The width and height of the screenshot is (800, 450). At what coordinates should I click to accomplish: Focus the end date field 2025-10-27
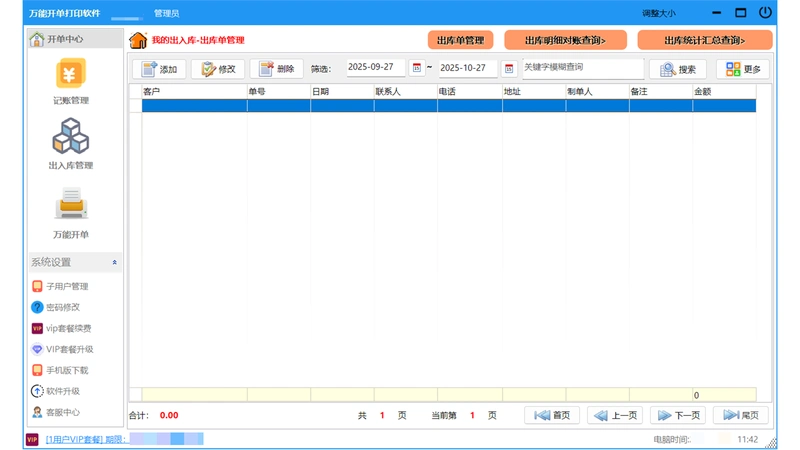[468, 68]
